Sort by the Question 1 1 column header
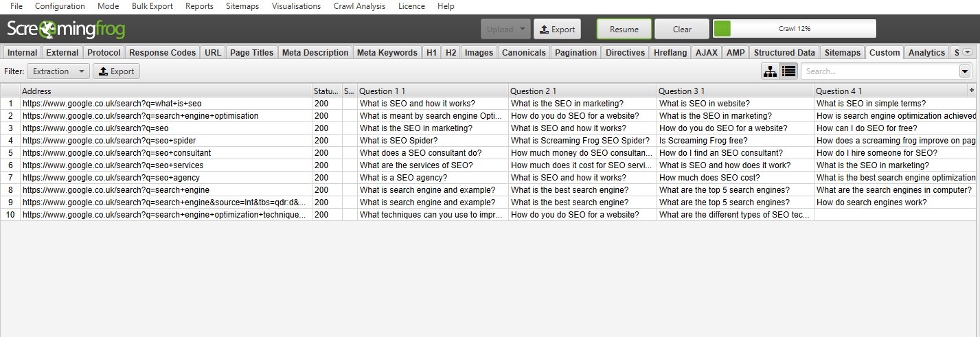980x337 pixels. point(433,91)
